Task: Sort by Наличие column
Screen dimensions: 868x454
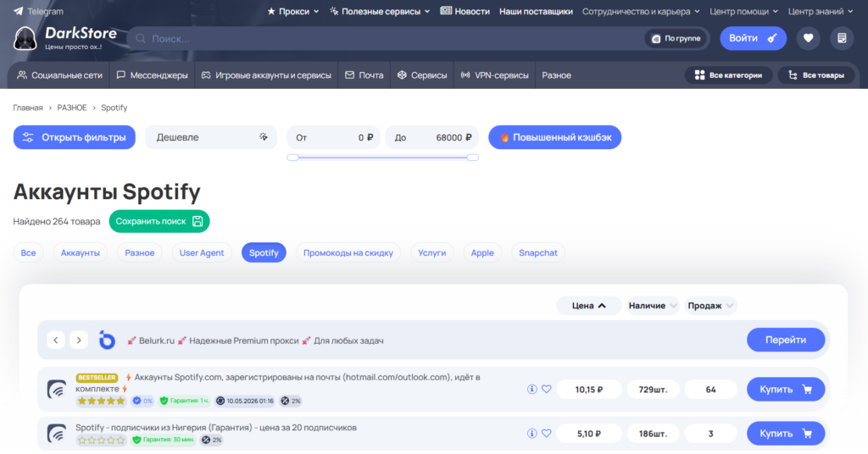Action: pyautogui.click(x=653, y=306)
